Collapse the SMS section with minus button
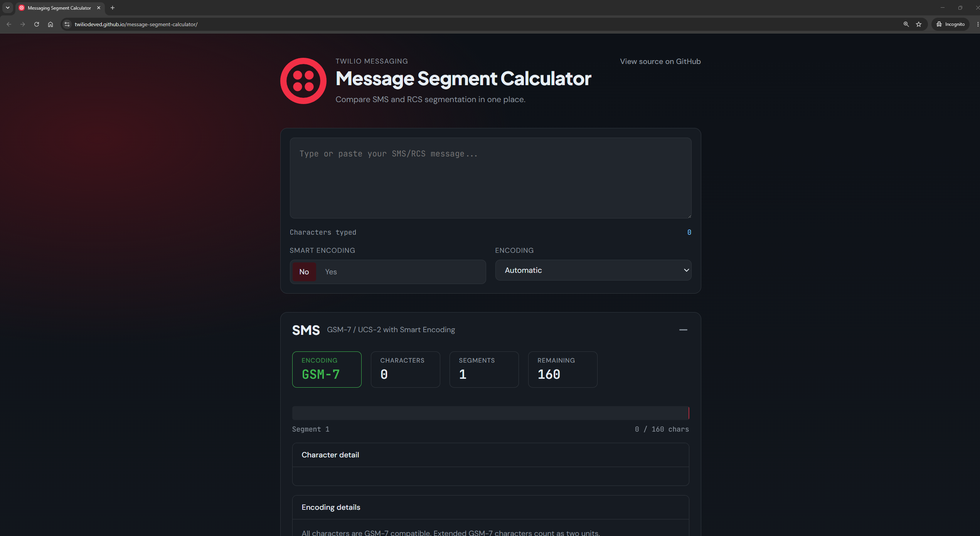This screenshot has width=980, height=536. click(x=683, y=330)
